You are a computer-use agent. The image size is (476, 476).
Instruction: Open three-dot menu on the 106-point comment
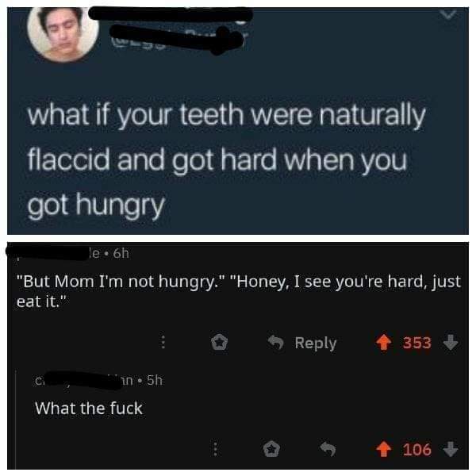click(215, 449)
